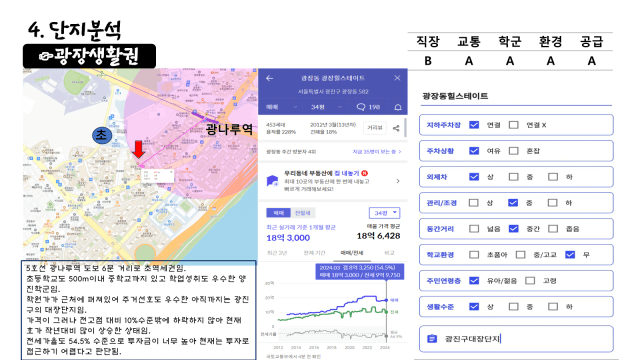This screenshot has height=360, width=640.
Task: Tap the share icon next to 거리뷰
Action: tap(396, 128)
